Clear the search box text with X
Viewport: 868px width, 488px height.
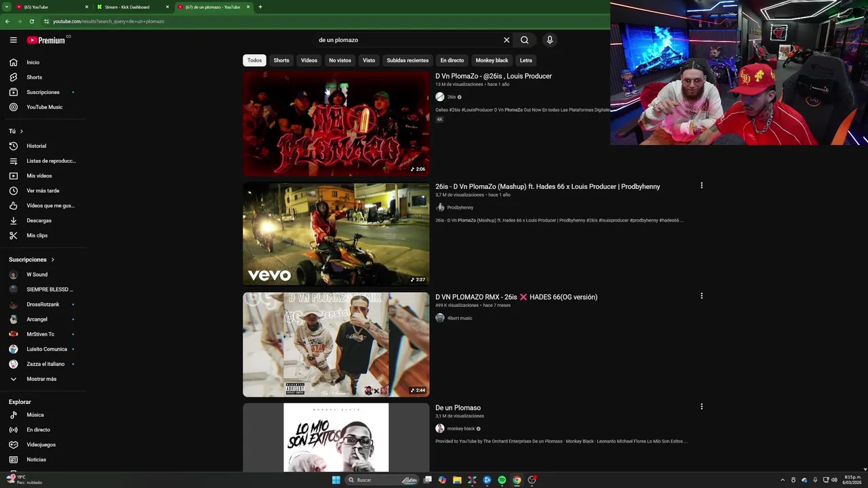(x=507, y=40)
